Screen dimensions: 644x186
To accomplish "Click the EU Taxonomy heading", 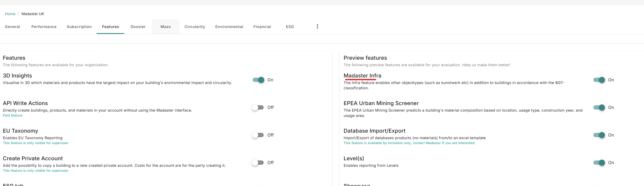I will coord(20,131).
